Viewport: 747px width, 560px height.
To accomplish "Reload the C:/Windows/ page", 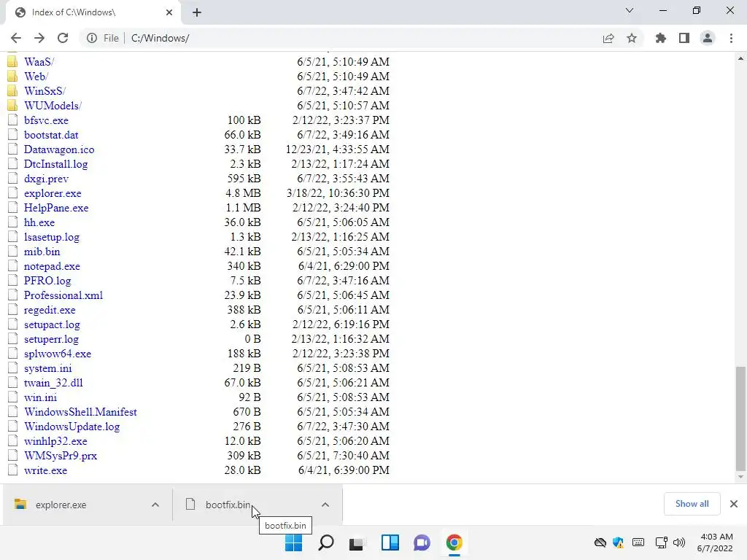I will point(63,38).
